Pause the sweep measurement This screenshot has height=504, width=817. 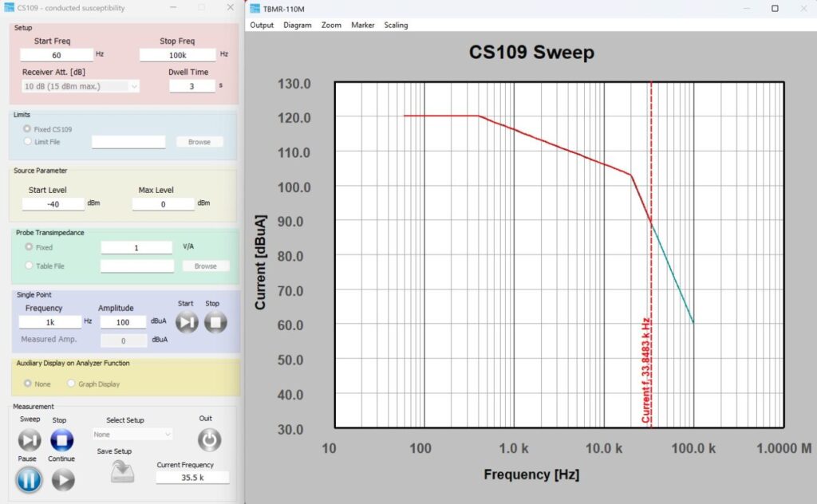click(x=29, y=479)
